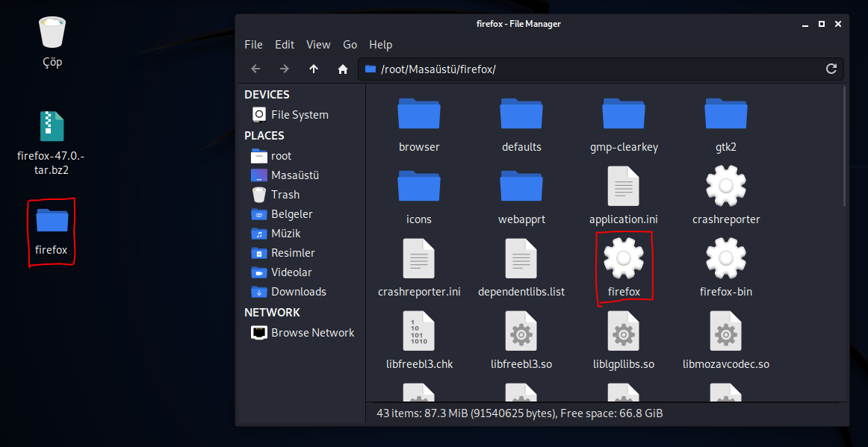Click the status bar items summary text

[520, 413]
